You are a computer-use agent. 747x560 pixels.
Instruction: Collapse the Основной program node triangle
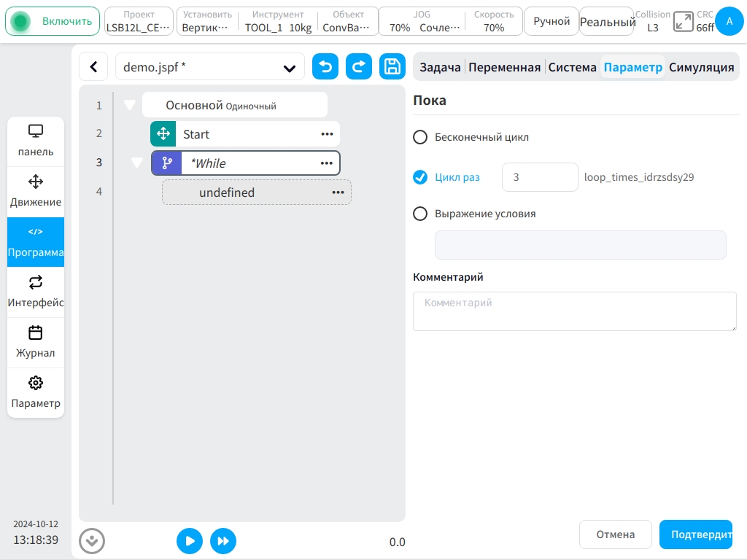(130, 105)
